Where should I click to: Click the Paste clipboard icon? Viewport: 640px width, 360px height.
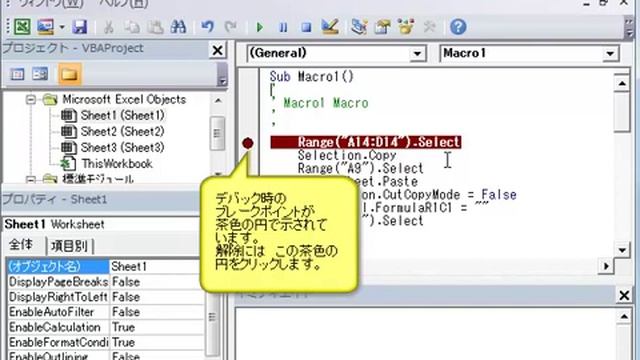[x=155, y=27]
